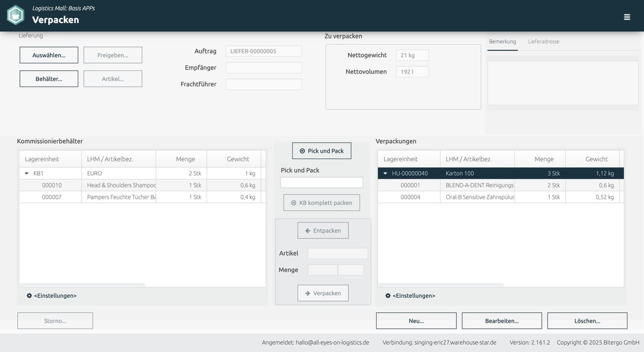Click the Auswählen... button
The image size is (644, 352).
coord(49,55)
